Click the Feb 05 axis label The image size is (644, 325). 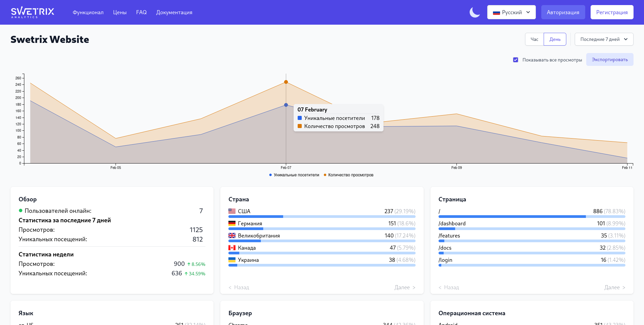tap(116, 168)
